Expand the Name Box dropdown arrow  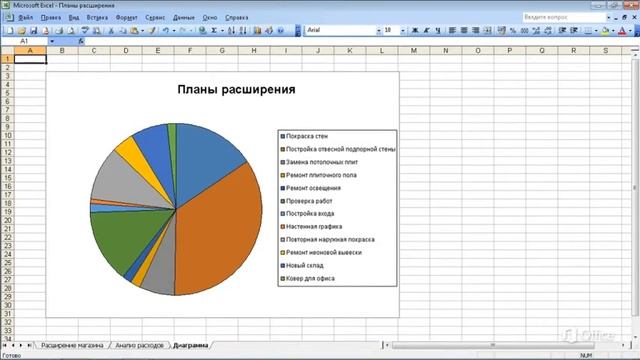pyautogui.click(x=52, y=41)
